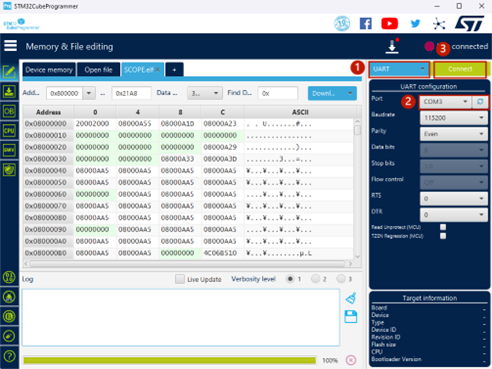This screenshot has height=369, width=492.
Task: Open the RTS dropdown
Action: click(454, 199)
